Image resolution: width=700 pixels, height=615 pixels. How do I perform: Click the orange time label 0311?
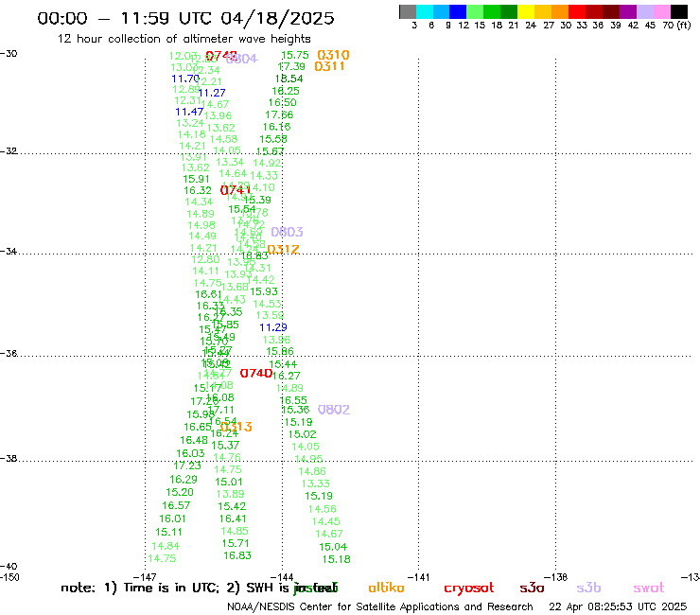[329, 66]
